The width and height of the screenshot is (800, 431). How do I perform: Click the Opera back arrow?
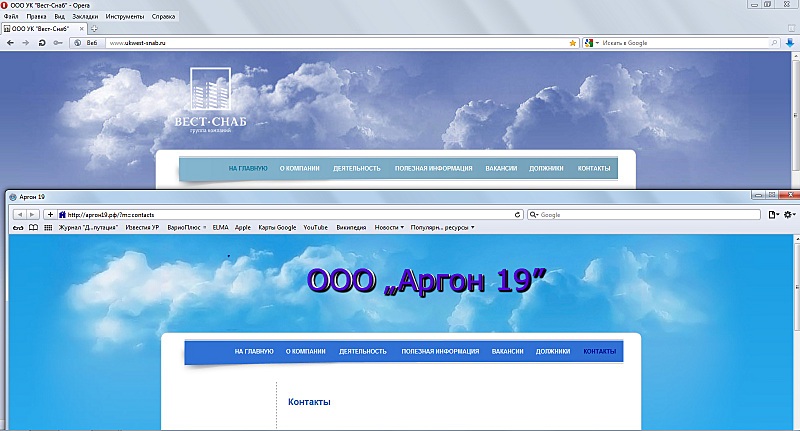(10, 43)
